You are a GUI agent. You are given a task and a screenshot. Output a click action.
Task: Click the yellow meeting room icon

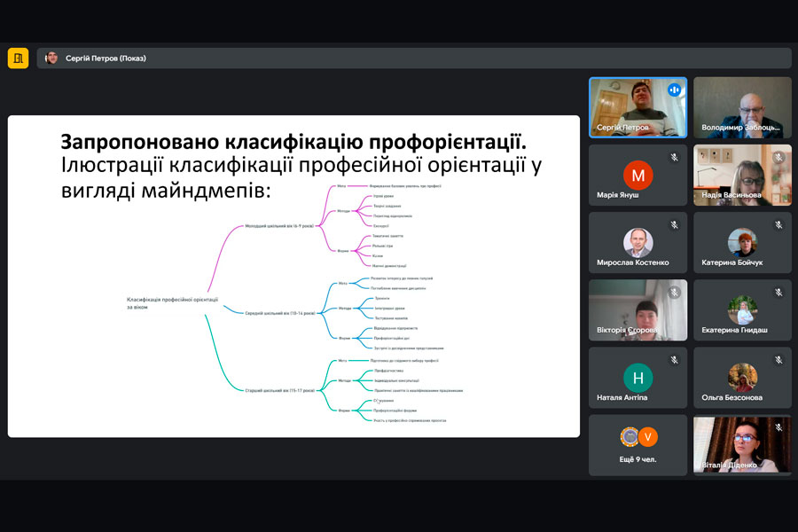tap(19, 58)
